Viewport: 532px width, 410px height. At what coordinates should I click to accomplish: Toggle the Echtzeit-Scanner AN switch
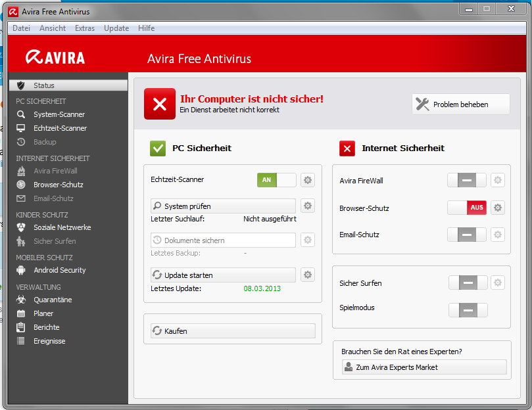tap(276, 180)
